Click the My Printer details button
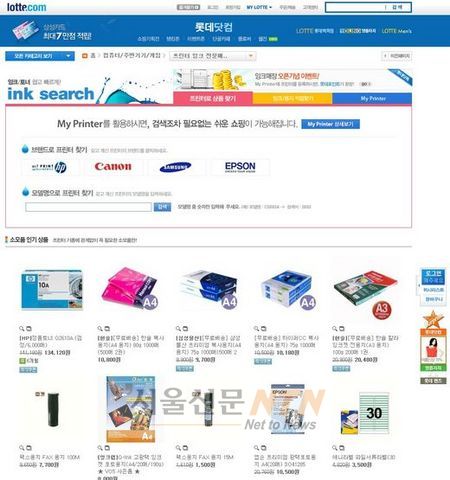450x480 pixels. 330,124
